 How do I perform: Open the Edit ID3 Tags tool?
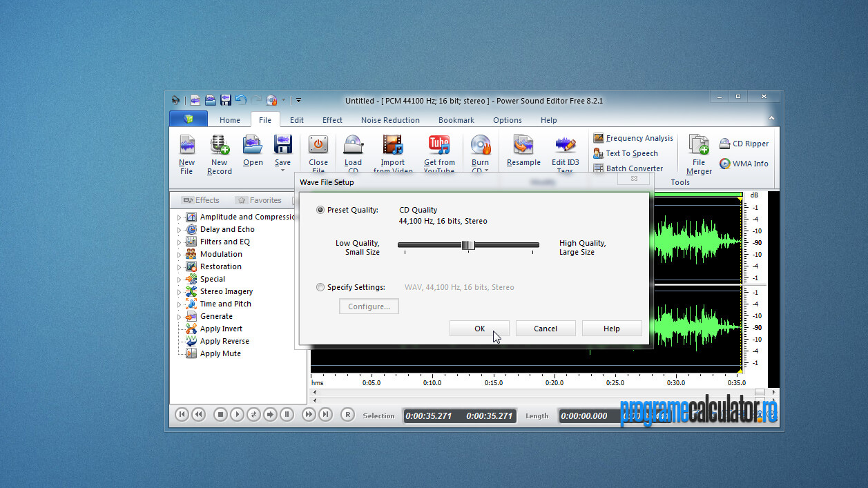click(x=565, y=146)
